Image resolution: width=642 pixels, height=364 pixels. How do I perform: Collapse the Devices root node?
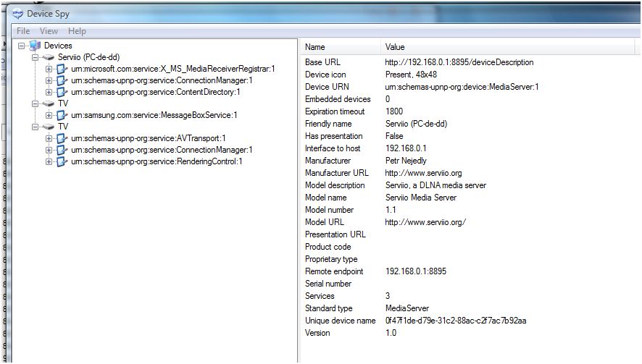click(x=21, y=46)
